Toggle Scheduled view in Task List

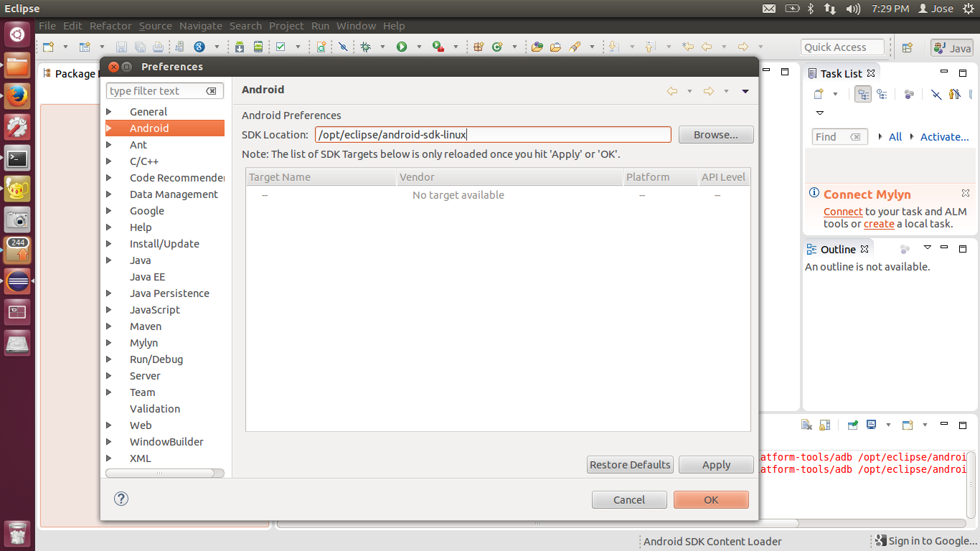(x=882, y=94)
